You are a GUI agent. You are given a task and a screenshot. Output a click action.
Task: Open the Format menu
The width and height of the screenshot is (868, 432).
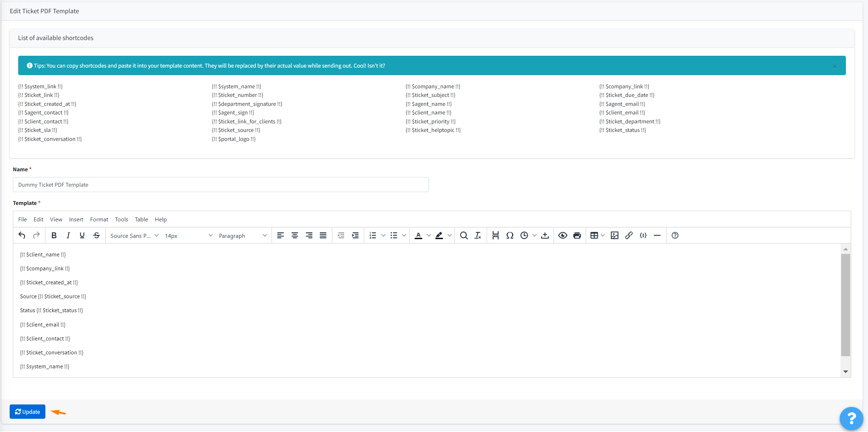tap(99, 219)
